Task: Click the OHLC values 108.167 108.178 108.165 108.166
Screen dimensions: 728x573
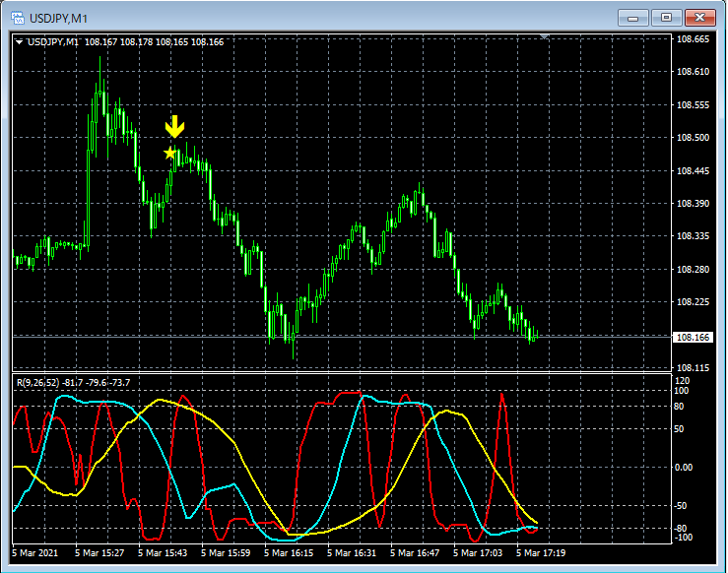Action: tap(154, 42)
